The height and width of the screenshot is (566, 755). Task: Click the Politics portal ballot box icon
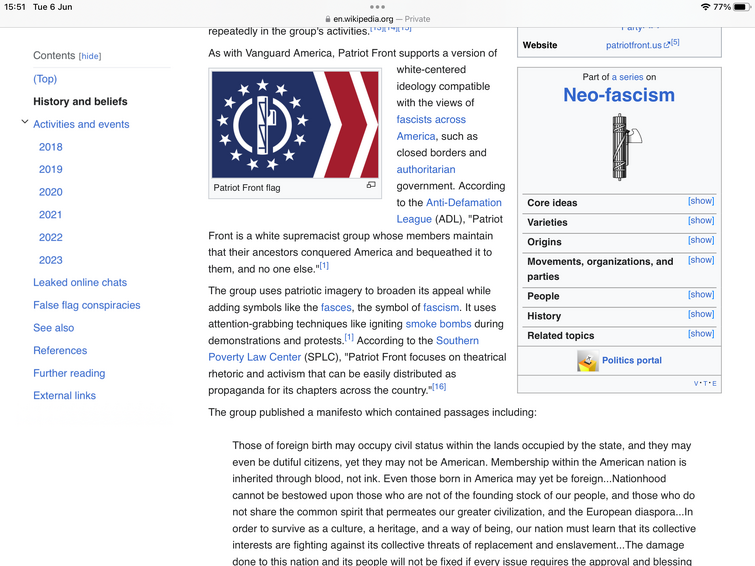click(x=587, y=361)
